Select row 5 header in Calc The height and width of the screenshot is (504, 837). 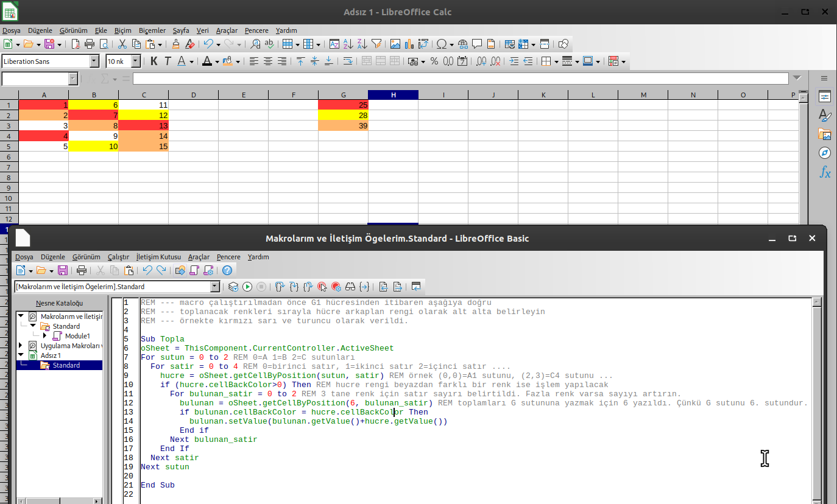click(x=9, y=146)
